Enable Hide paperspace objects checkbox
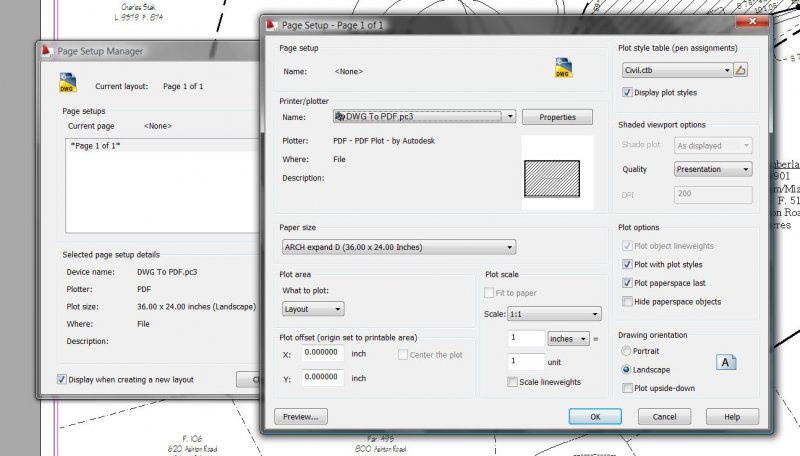The image size is (800, 456). 627,301
